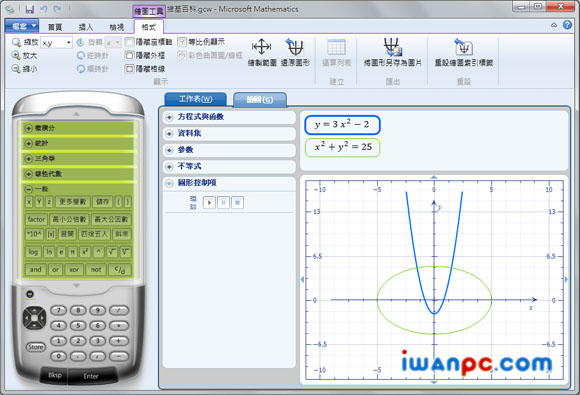The height and width of the screenshot is (395, 580).
Task: Switch to the 工作表(W) tab
Action: [x=195, y=99]
